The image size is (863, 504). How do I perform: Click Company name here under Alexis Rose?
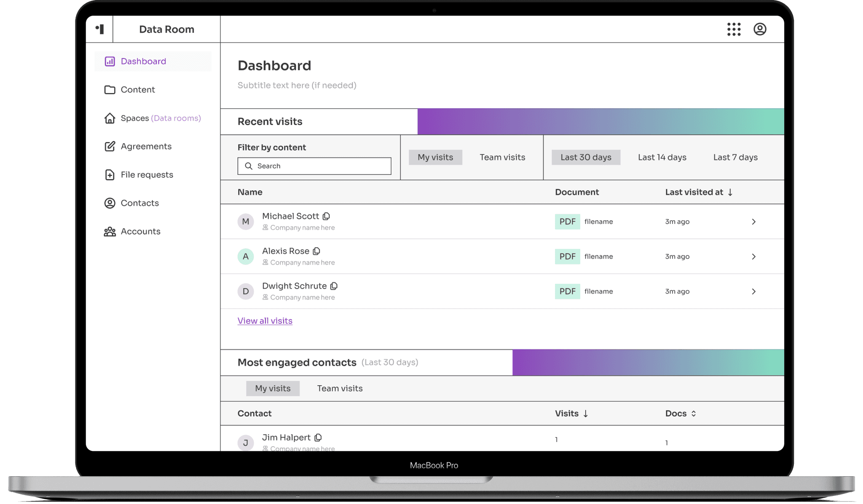coord(303,263)
